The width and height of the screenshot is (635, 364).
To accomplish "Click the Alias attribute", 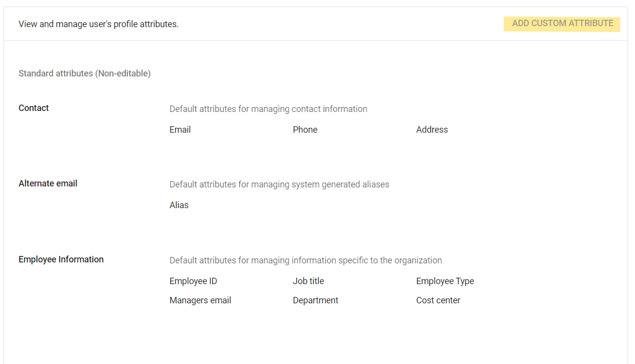I will 179,205.
